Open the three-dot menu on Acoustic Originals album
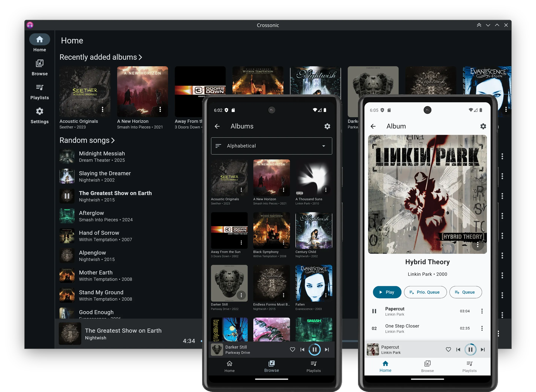Screen dimensions: 536x392 coord(242,190)
